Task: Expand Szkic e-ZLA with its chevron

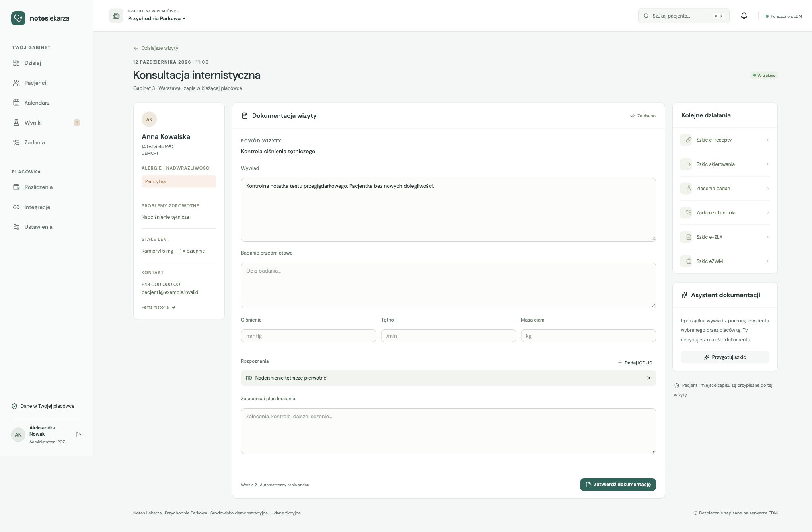Action: (767, 237)
